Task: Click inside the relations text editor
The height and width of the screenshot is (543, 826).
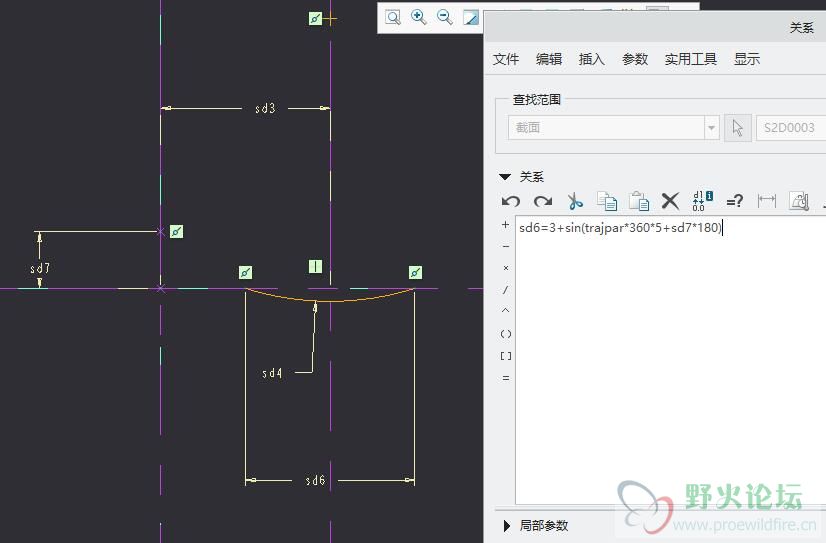Action: [670, 360]
